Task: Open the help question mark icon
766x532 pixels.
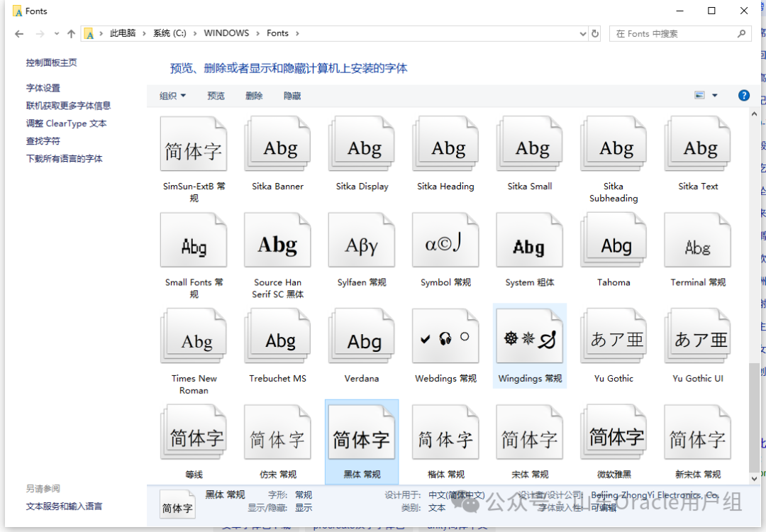Action: pyautogui.click(x=743, y=95)
